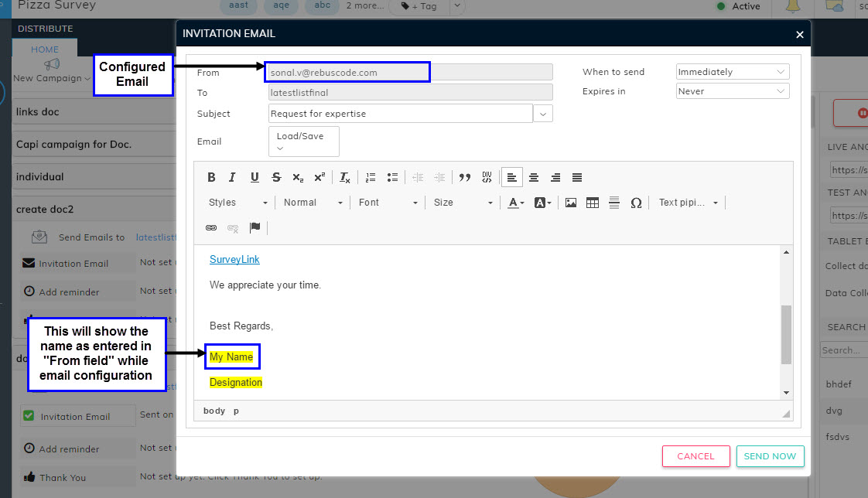Close the Invitation Email dialog
Image resolution: width=868 pixels, height=498 pixels.
pyautogui.click(x=799, y=34)
